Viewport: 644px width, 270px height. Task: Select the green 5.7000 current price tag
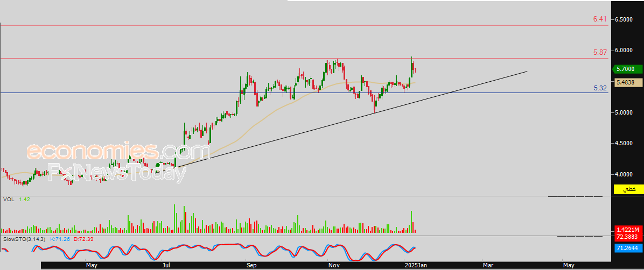pyautogui.click(x=626, y=69)
